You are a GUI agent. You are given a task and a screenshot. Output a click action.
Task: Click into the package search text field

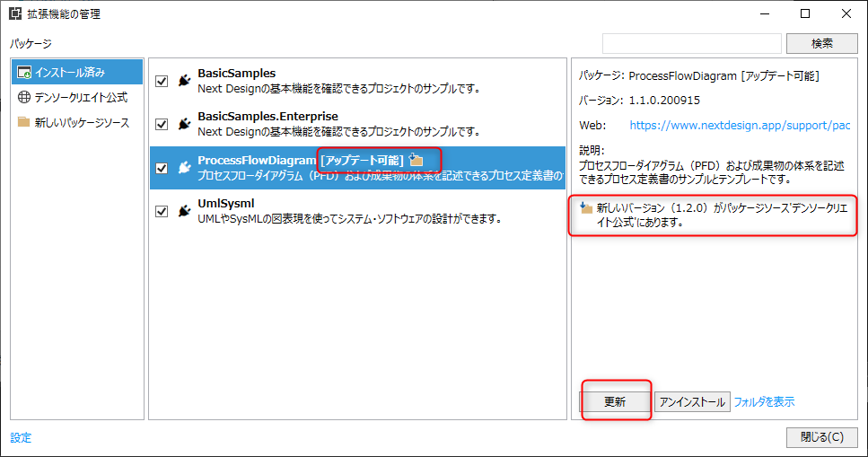tap(691, 43)
